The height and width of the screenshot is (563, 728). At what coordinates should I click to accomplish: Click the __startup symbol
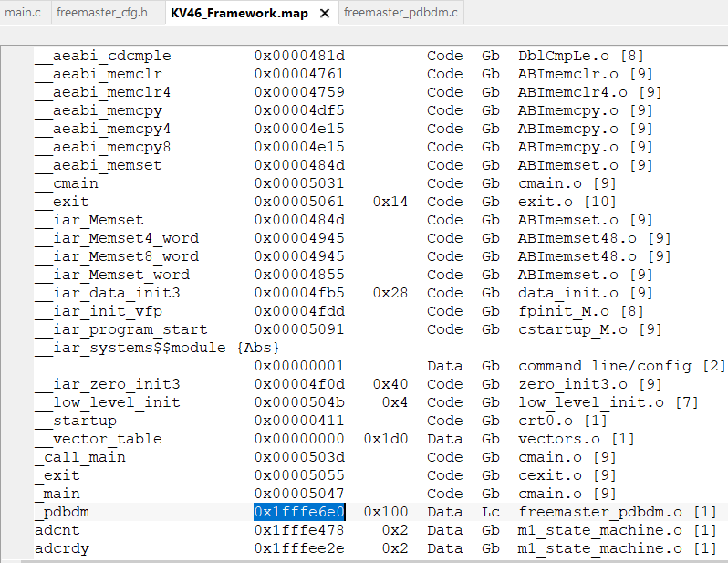pos(76,421)
